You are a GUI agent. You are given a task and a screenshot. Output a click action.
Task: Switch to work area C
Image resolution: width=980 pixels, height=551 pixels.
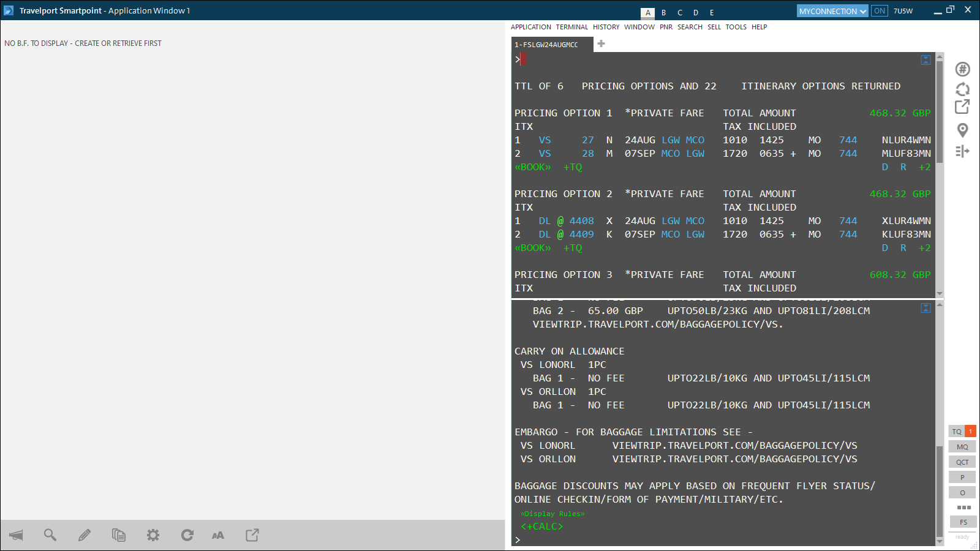point(680,12)
